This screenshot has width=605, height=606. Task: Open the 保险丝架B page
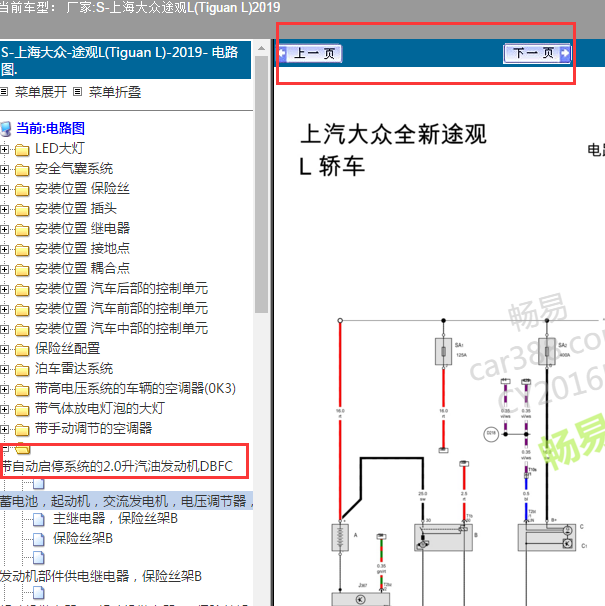click(x=83, y=538)
